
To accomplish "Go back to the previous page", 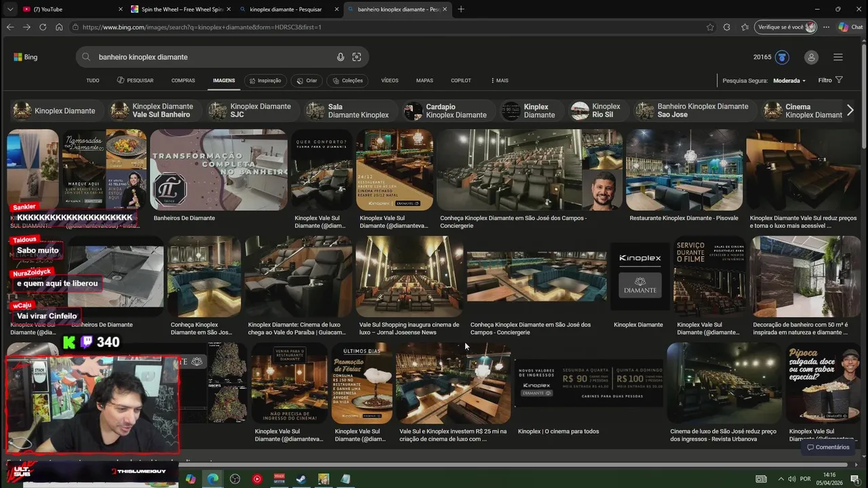I will click(9, 27).
